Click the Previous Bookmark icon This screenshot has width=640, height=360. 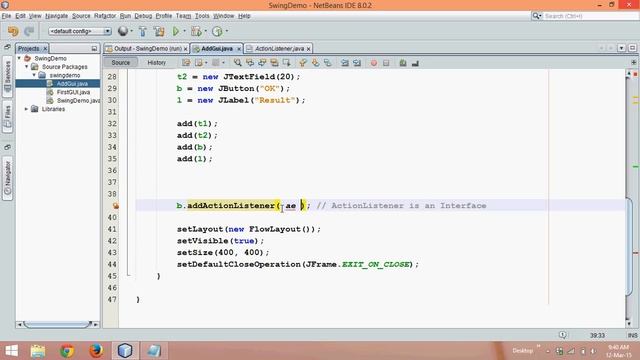302,63
